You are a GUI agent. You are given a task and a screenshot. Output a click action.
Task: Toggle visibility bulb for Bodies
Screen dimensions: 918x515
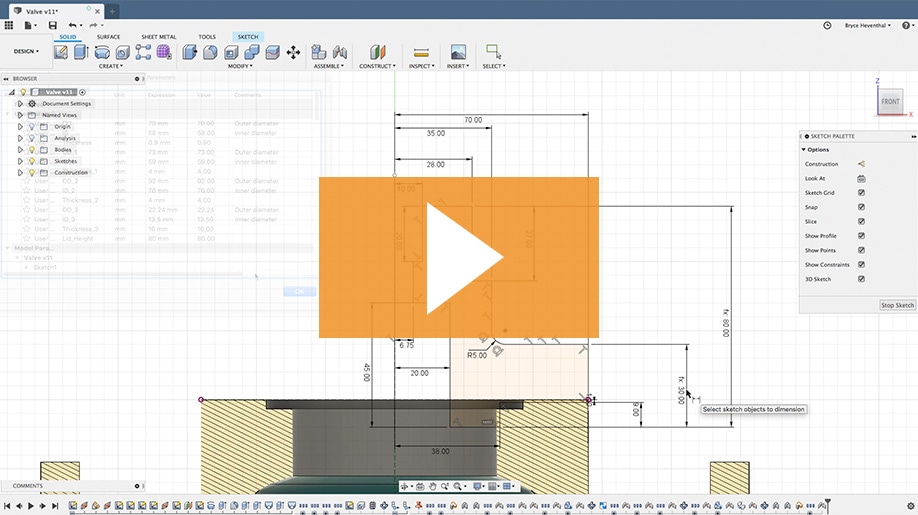coord(32,150)
